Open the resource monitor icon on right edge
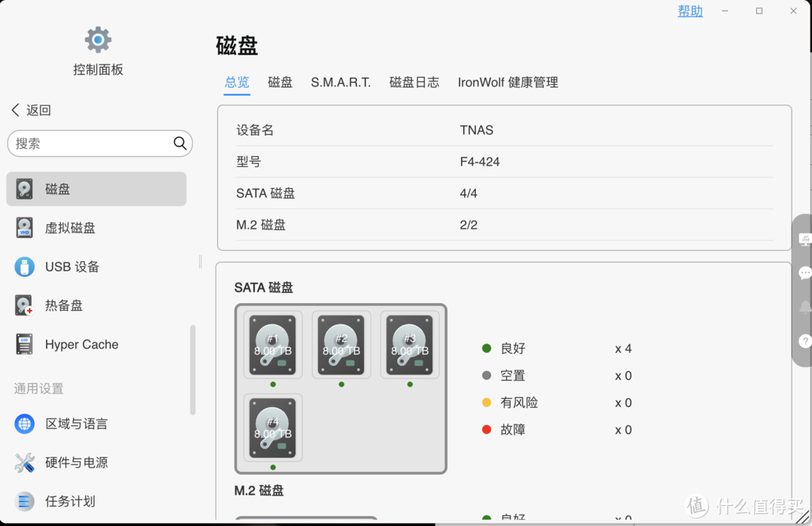 [x=806, y=239]
